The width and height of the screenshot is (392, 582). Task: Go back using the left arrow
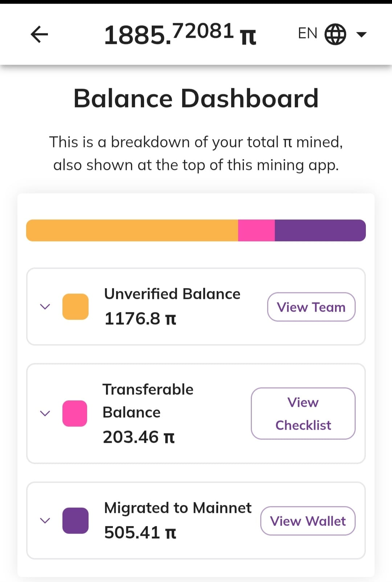pyautogui.click(x=40, y=35)
